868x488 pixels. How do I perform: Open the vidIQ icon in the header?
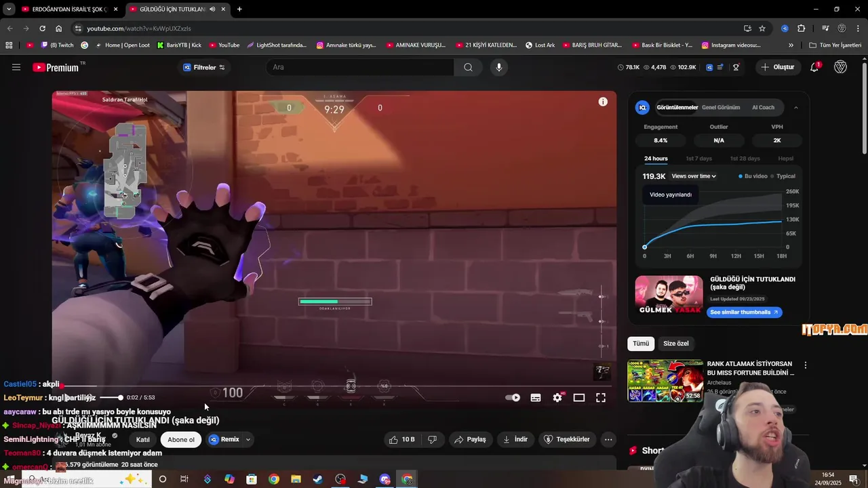(709, 67)
